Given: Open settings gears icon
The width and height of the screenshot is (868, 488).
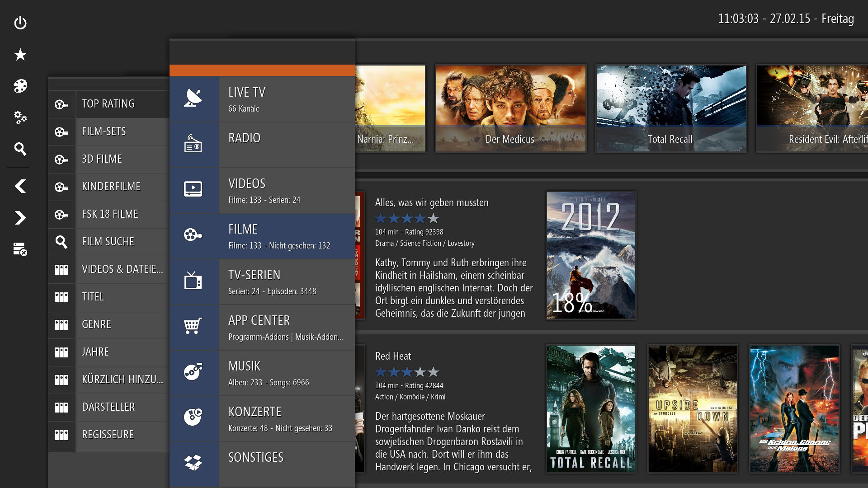Looking at the screenshot, I should point(20,117).
